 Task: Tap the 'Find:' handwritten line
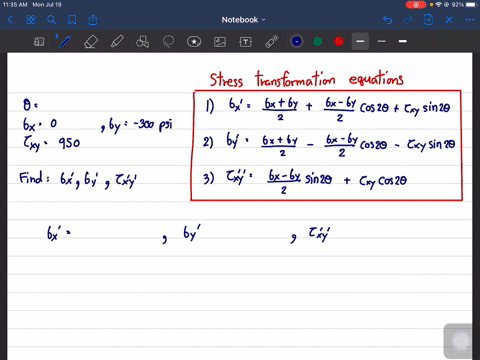78,180
